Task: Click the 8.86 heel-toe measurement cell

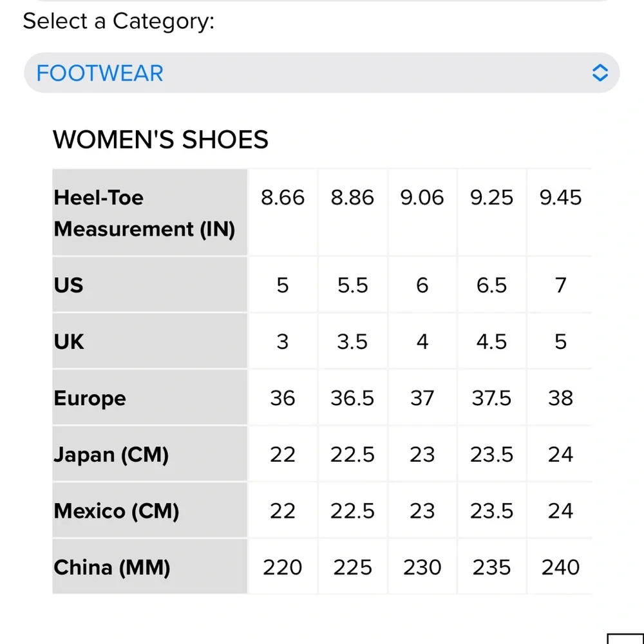Action: tap(352, 213)
